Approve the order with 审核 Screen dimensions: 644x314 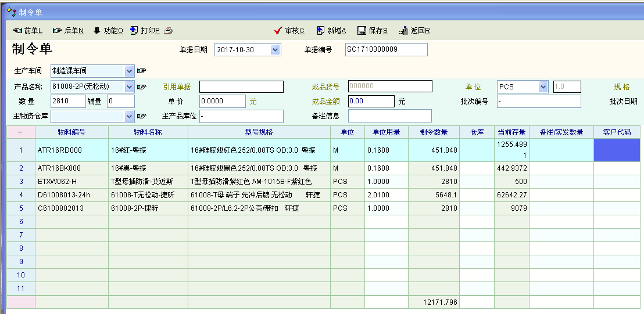[x=289, y=31]
